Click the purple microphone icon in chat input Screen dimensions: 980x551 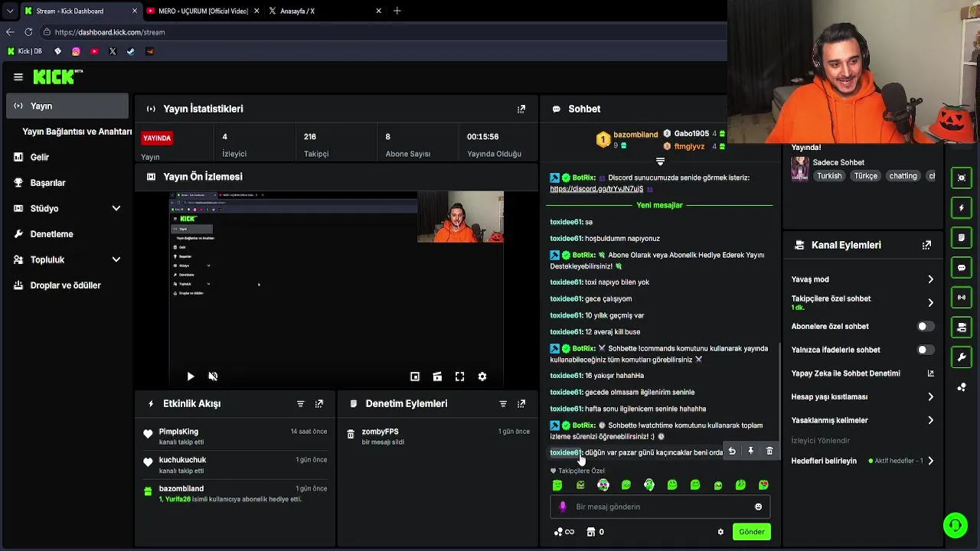(x=563, y=507)
